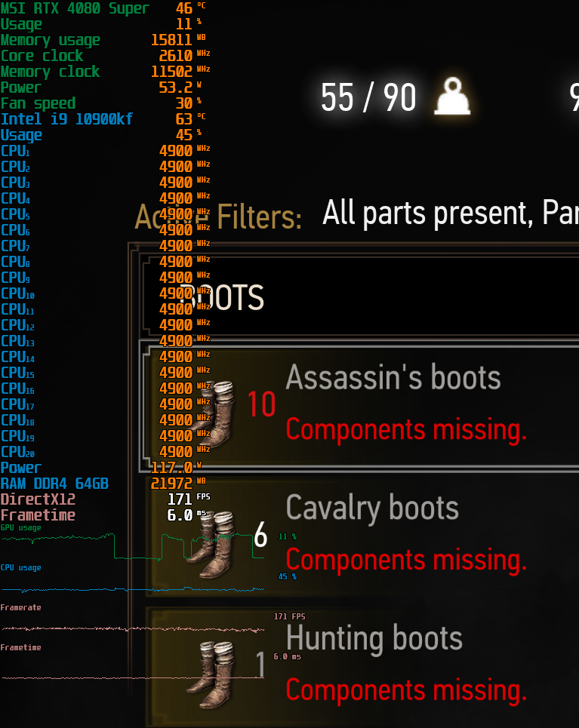The height and width of the screenshot is (728, 579).
Task: Click the Assassin's boots item icon
Action: tap(215, 413)
